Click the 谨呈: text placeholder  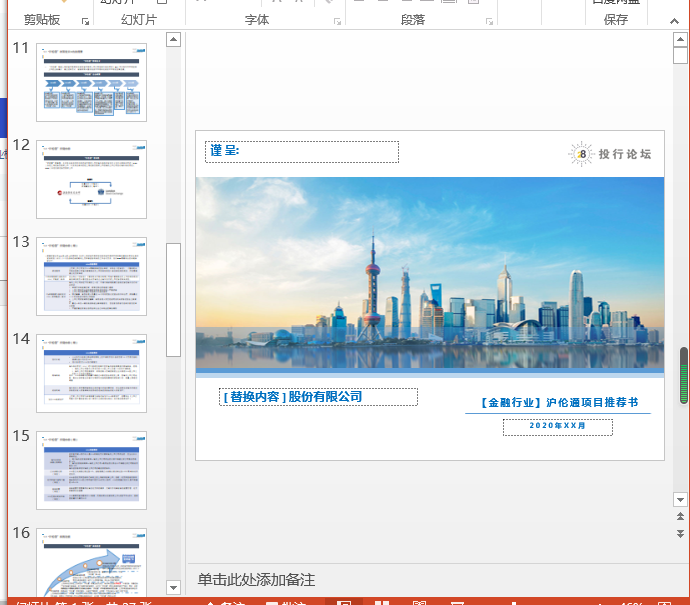pyautogui.click(x=302, y=152)
